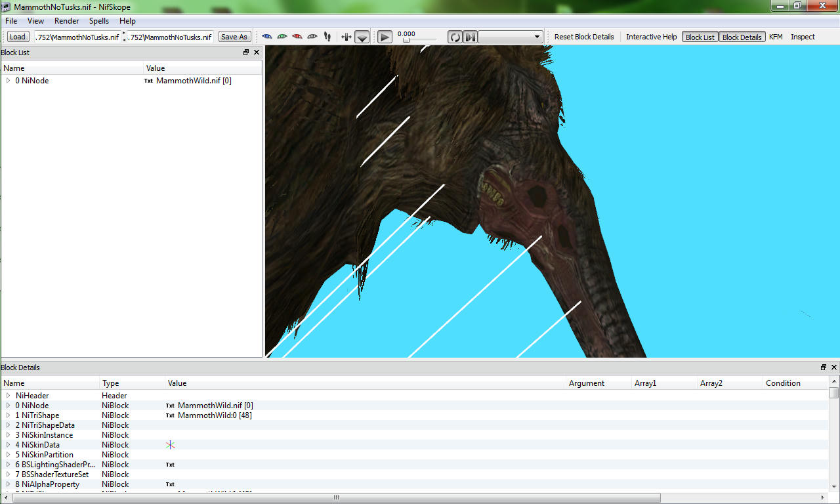Image resolution: width=840 pixels, height=504 pixels.
Task: Click Reset Block Details
Action: pos(584,37)
